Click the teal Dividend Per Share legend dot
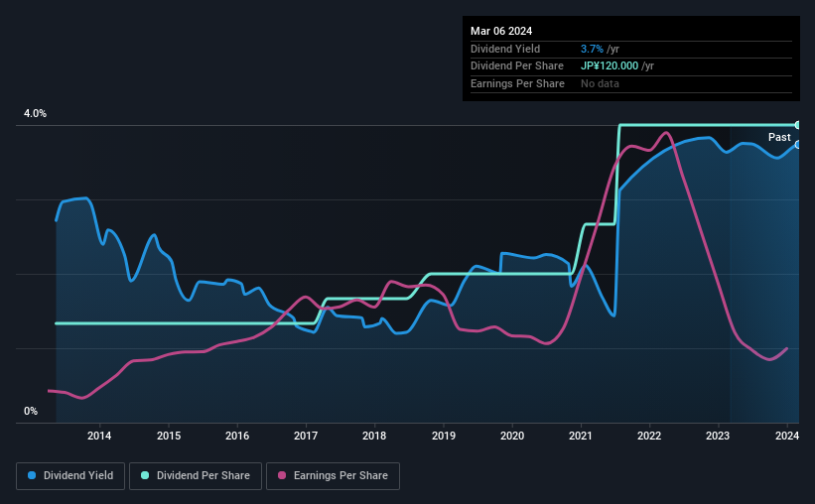The image size is (815, 504). point(145,475)
